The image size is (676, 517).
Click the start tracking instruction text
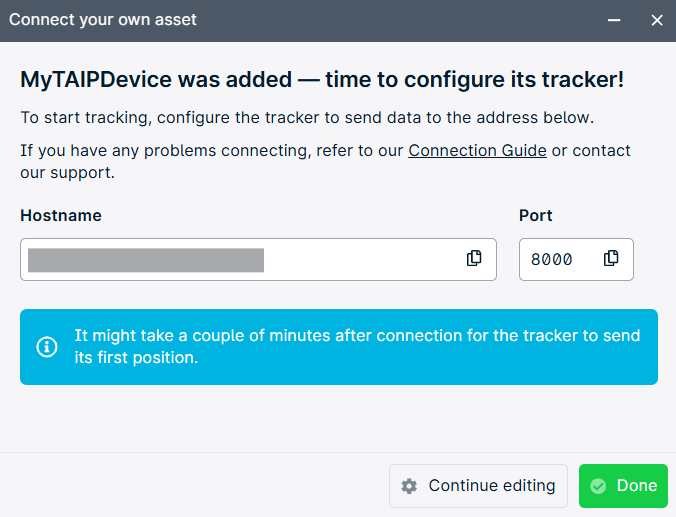tap(307, 117)
